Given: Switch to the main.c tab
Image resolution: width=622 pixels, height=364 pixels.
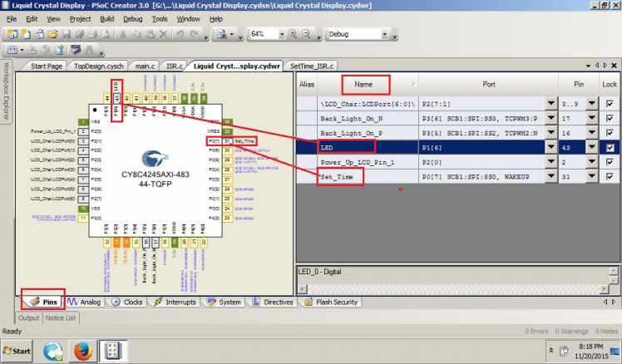Looking at the screenshot, I should [x=143, y=65].
